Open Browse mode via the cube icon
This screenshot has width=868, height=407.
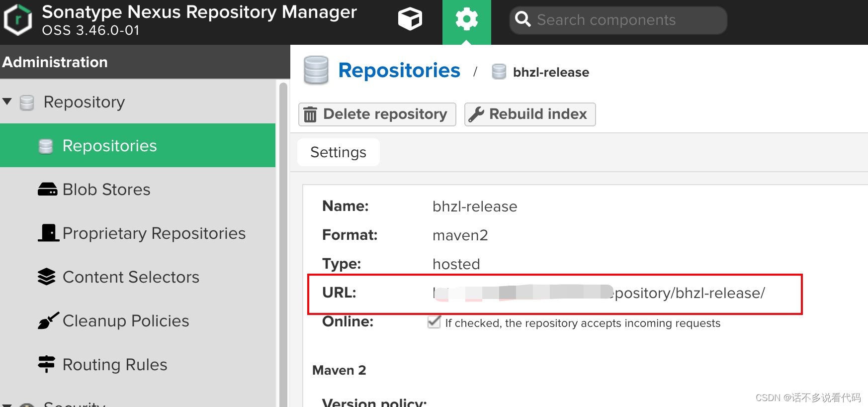410,20
